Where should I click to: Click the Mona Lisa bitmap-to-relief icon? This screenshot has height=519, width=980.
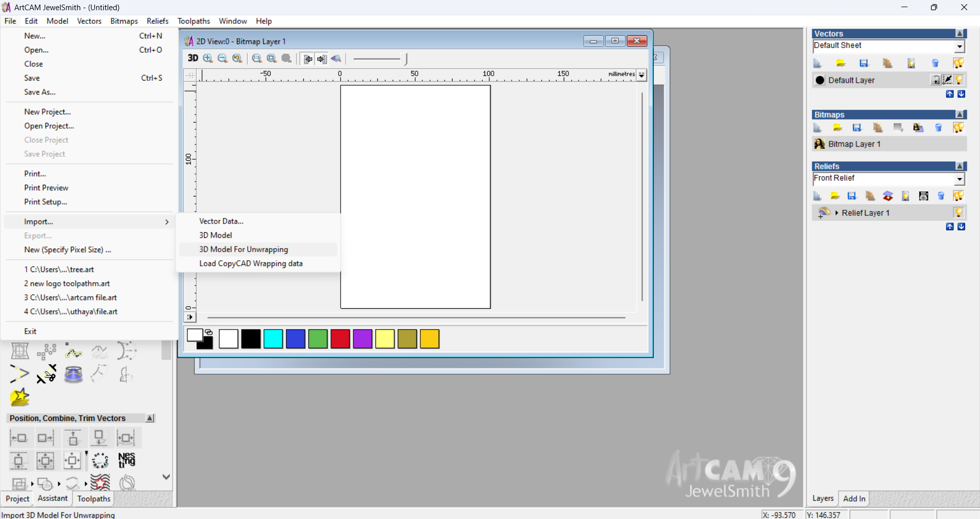[x=918, y=128]
